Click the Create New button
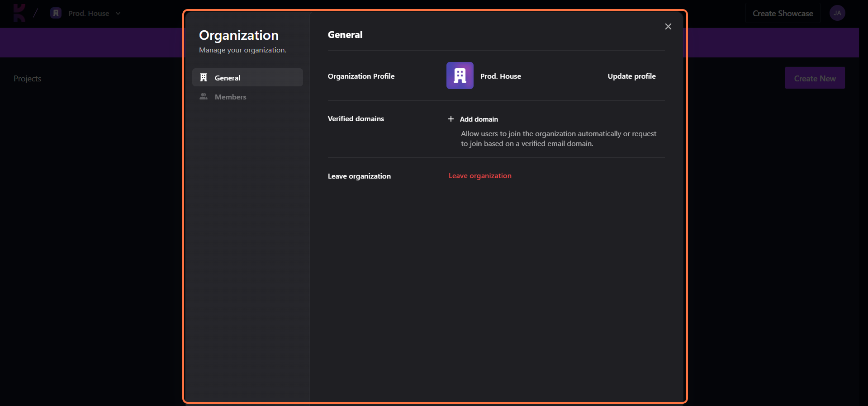Screen dimensions: 868x406 [x=815, y=78]
